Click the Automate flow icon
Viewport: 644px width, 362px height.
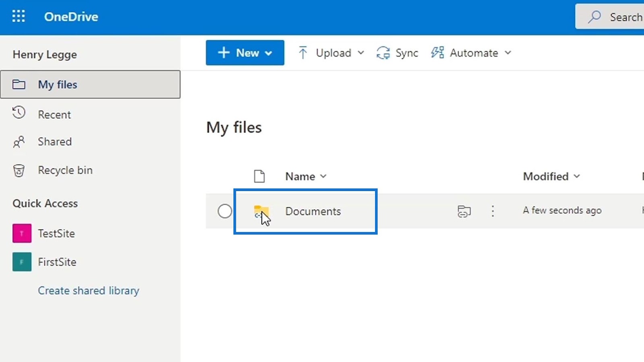tap(437, 53)
